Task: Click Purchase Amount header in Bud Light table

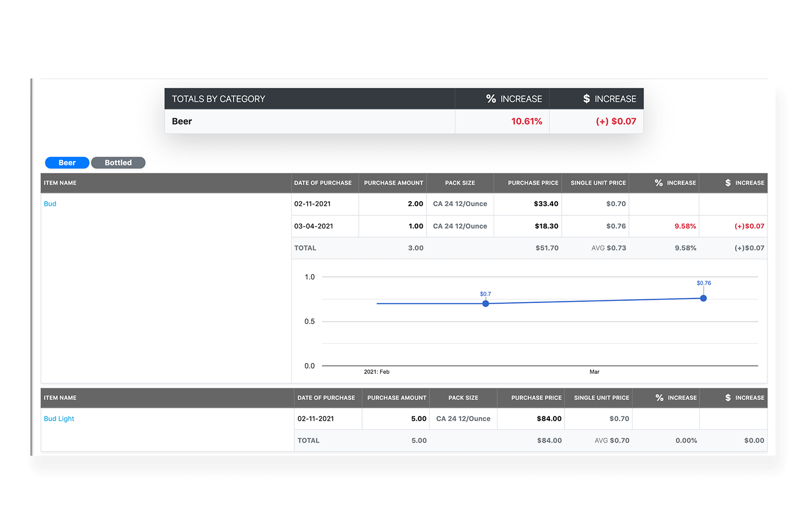Action: coord(397,398)
